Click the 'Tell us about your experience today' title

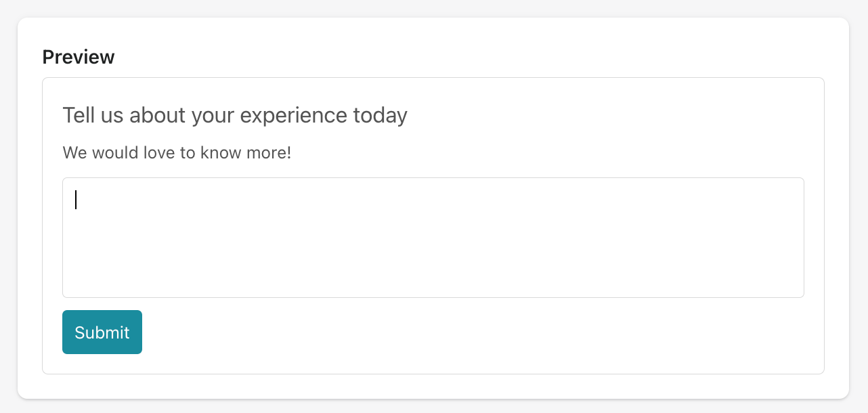tap(235, 116)
